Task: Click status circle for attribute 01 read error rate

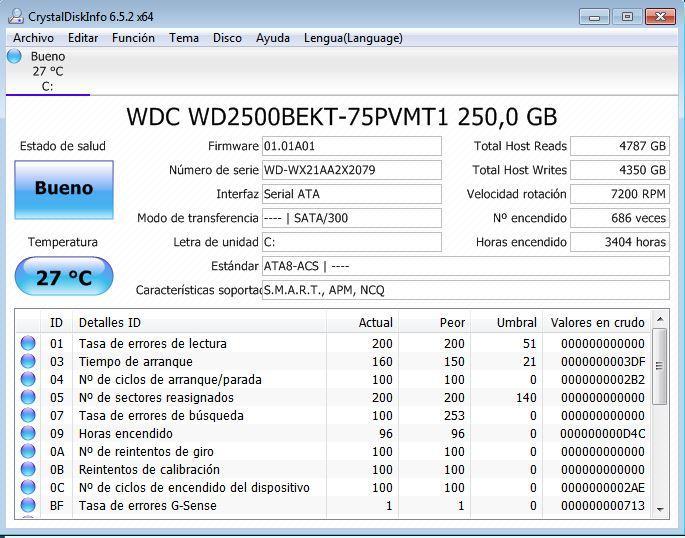Action: [x=28, y=343]
